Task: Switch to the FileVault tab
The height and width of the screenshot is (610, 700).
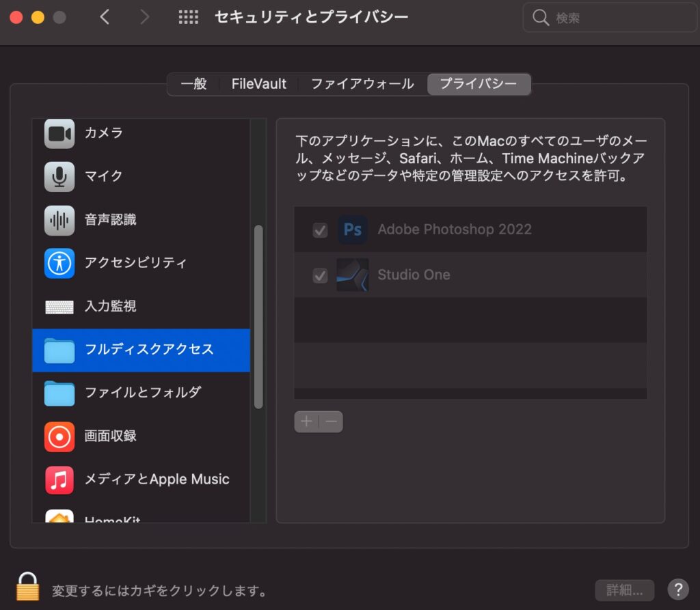Action: click(x=259, y=84)
